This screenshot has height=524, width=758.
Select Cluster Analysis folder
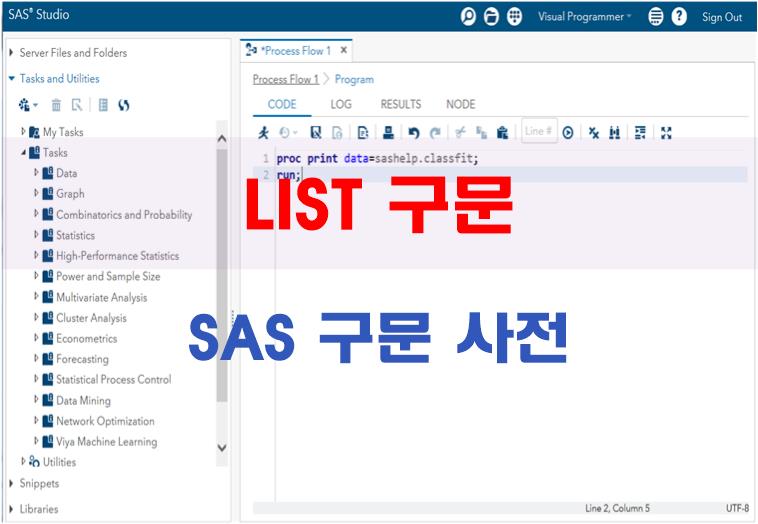[x=91, y=318]
